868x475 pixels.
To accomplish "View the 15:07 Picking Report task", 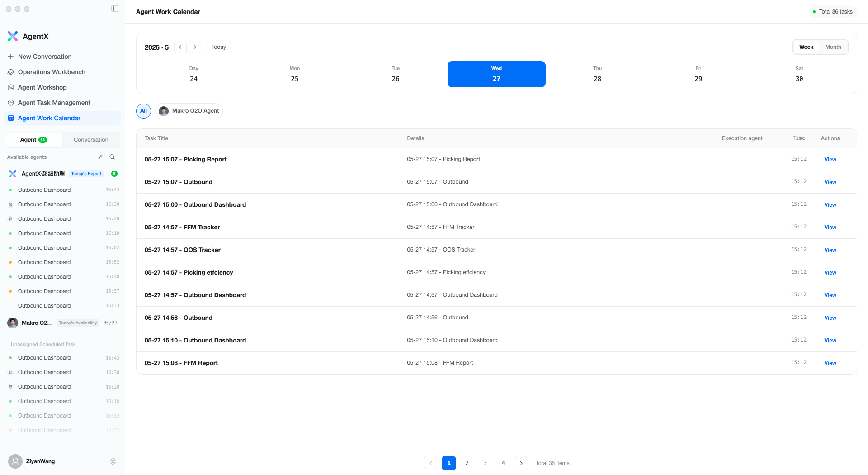I will pyautogui.click(x=830, y=160).
